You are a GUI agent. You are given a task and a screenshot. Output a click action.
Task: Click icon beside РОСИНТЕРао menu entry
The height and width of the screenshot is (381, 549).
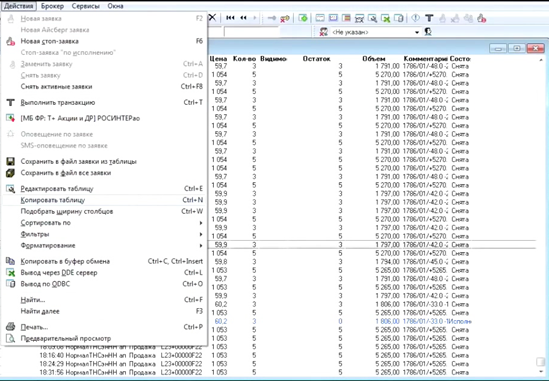pos(11,118)
